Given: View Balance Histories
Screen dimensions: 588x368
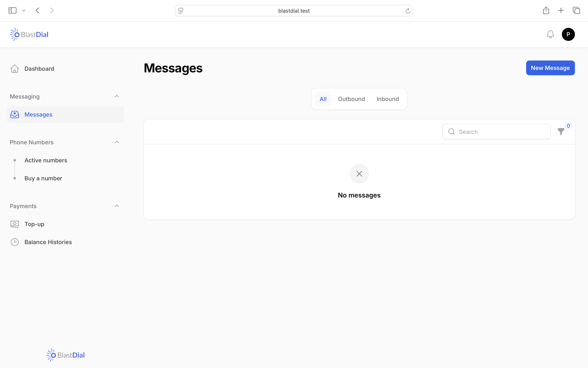Looking at the screenshot, I should click(65, 242).
